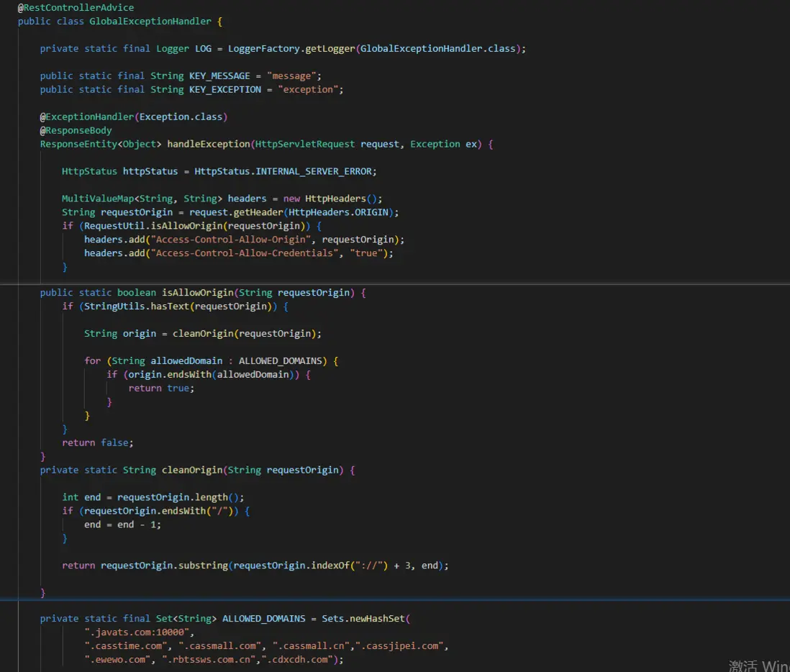
Task: Click the "exception" string literal
Action: pos(308,89)
